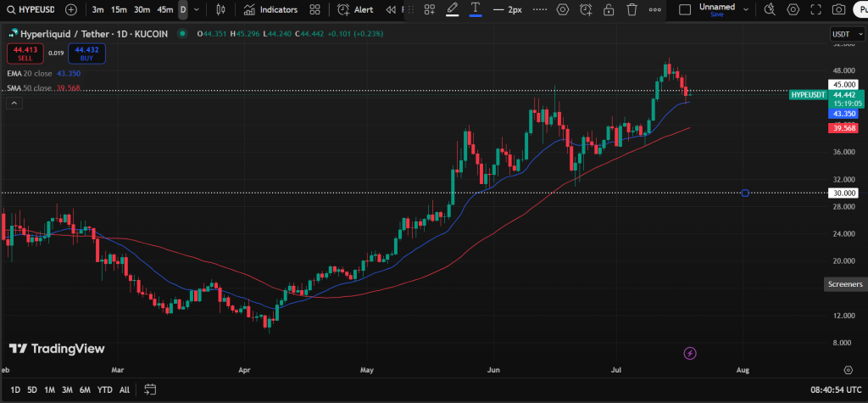The image size is (868, 403).
Task: Click the blue 43.350 EMA axis label
Action: pos(843,114)
